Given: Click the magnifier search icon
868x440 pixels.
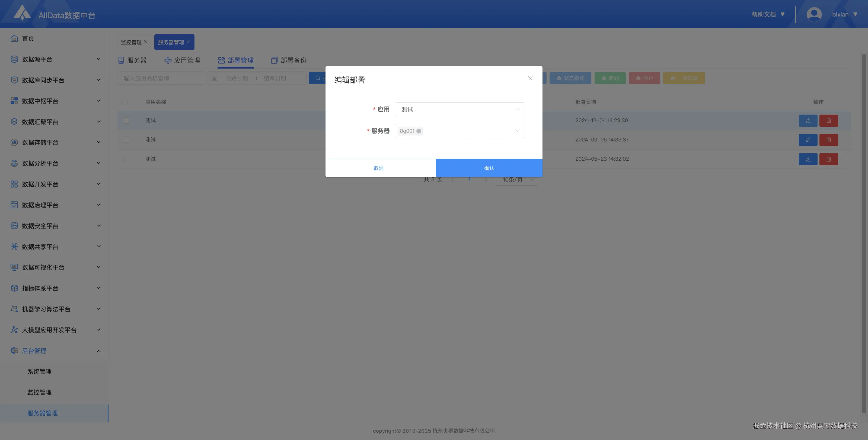Looking at the screenshot, I should point(317,78).
